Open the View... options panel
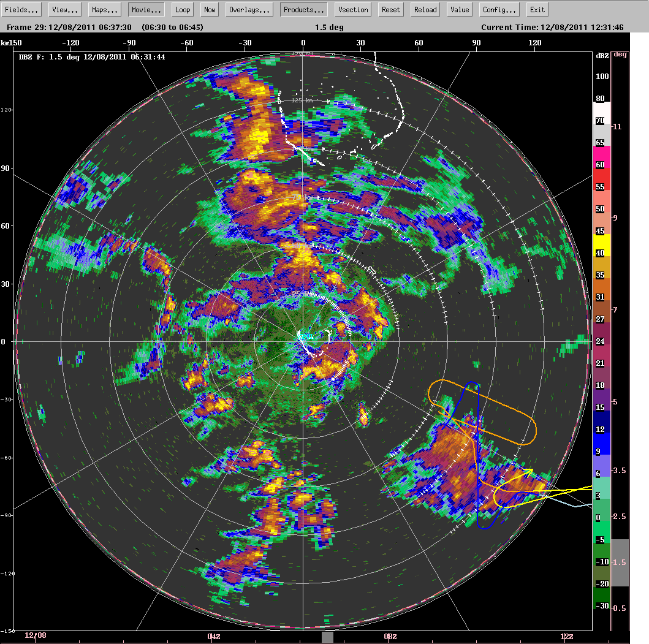The height and width of the screenshot is (644, 649). [65, 10]
